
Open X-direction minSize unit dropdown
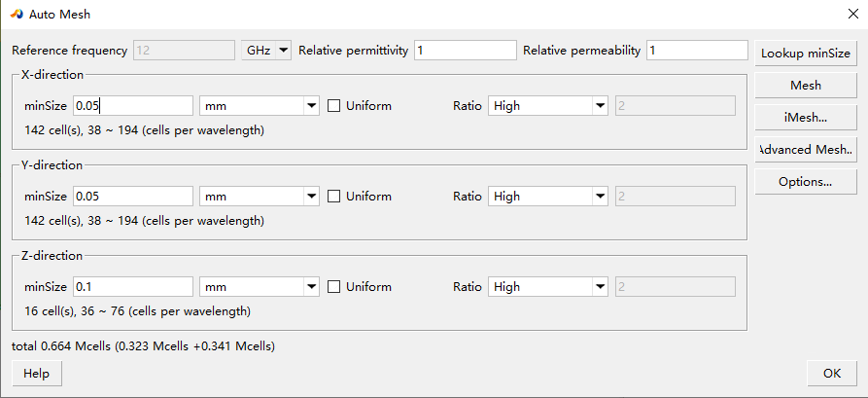click(x=260, y=105)
